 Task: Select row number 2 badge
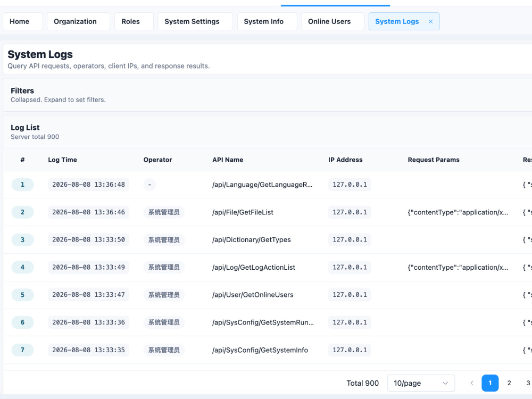click(22, 212)
